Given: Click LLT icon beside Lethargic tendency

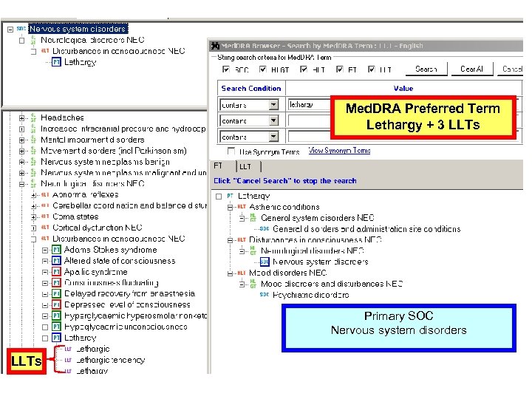Looking at the screenshot, I should [x=68, y=360].
